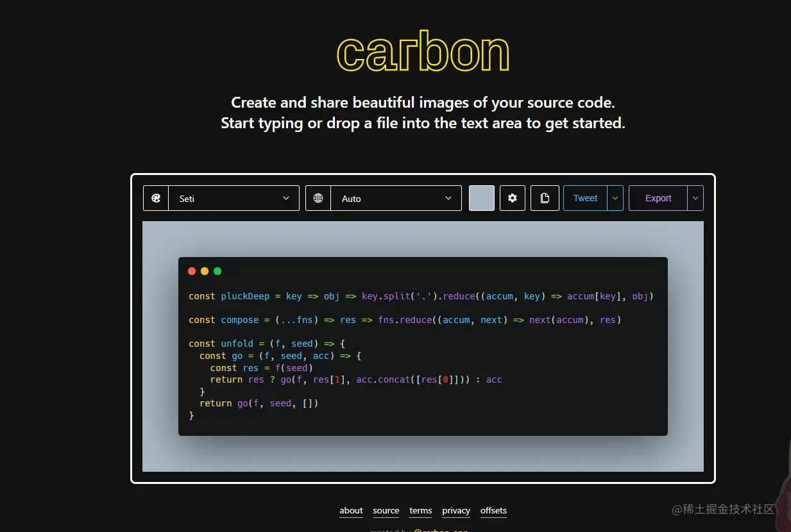The height and width of the screenshot is (532, 791).
Task: Click the 'const compose' code line
Action: tap(405, 320)
